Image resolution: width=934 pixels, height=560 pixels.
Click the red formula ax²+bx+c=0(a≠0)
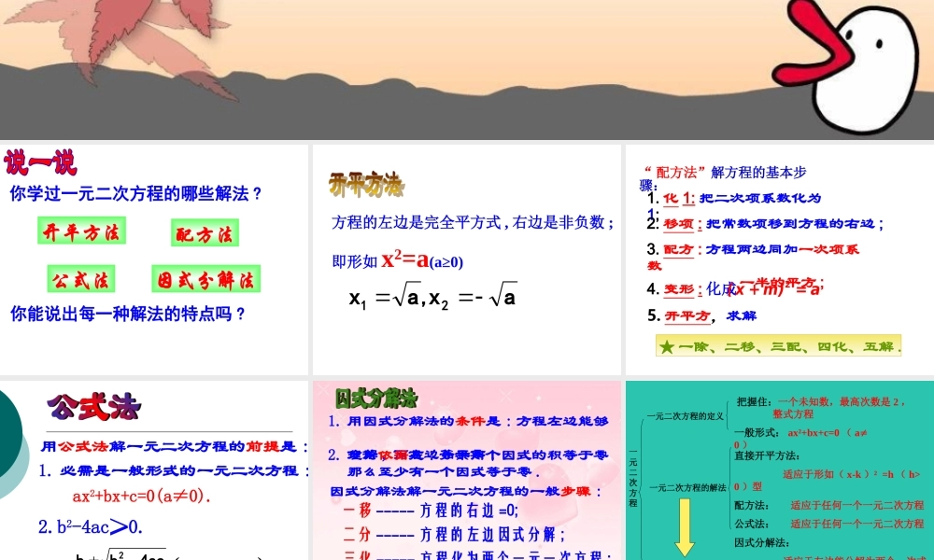(x=142, y=496)
